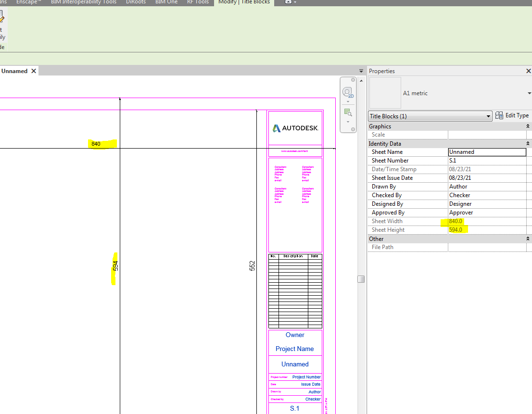The width and height of the screenshot is (532, 414).
Task: Close the Unnamed view tab
Action: click(x=34, y=71)
